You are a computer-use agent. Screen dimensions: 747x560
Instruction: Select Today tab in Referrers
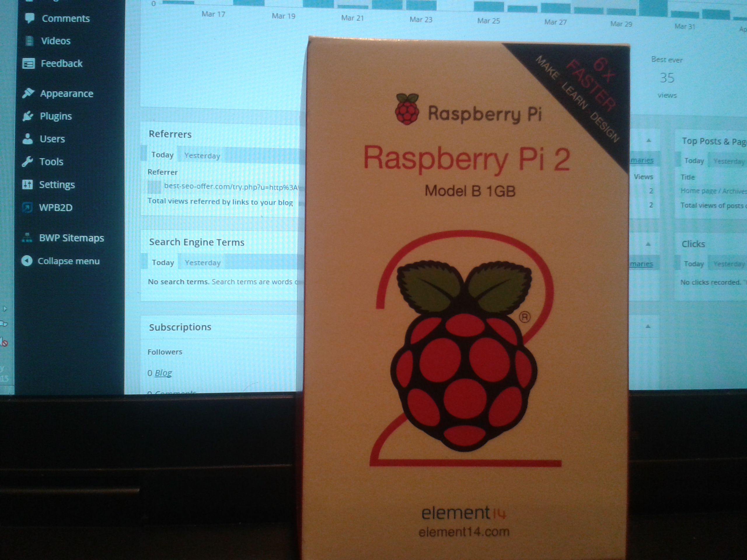(x=163, y=155)
